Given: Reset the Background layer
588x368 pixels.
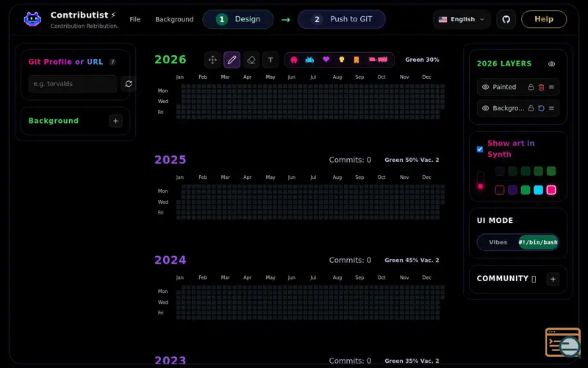Looking at the screenshot, I should 541,108.
